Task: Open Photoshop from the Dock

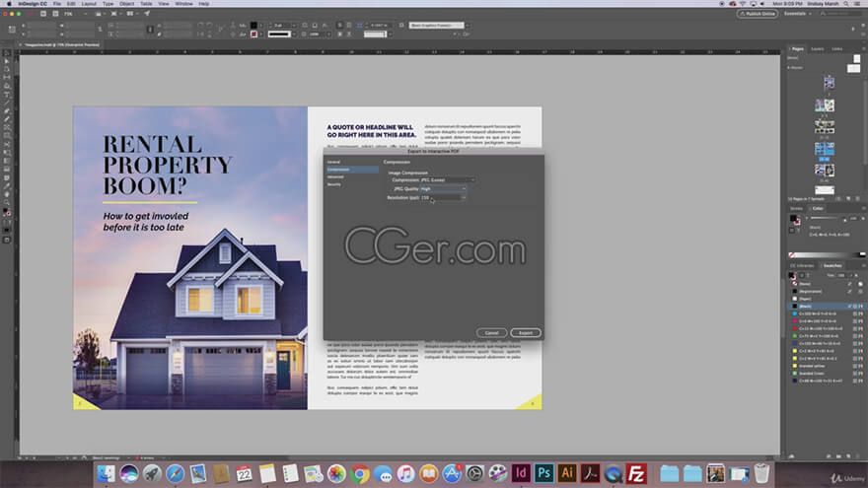Action: click(543, 473)
